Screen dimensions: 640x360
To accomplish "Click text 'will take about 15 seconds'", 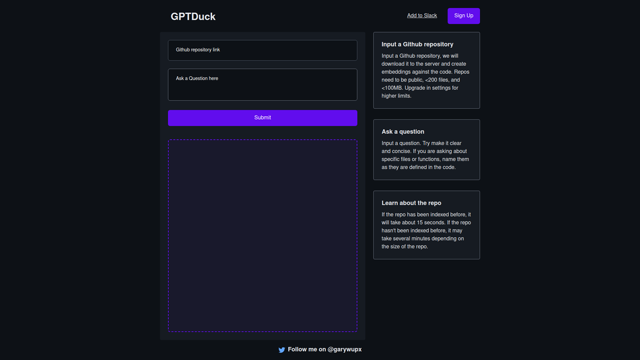I will (x=412, y=222).
